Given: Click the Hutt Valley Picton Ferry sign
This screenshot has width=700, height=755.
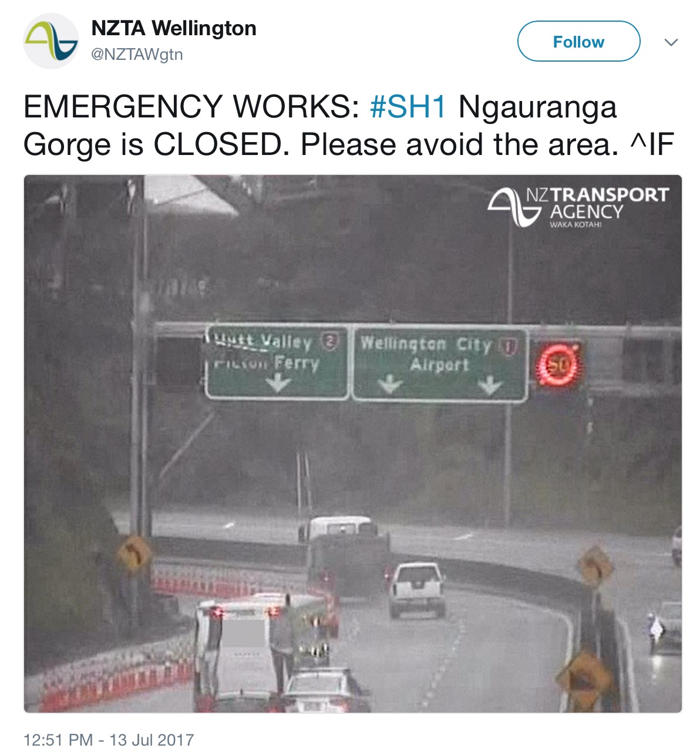Looking at the screenshot, I should tap(277, 362).
